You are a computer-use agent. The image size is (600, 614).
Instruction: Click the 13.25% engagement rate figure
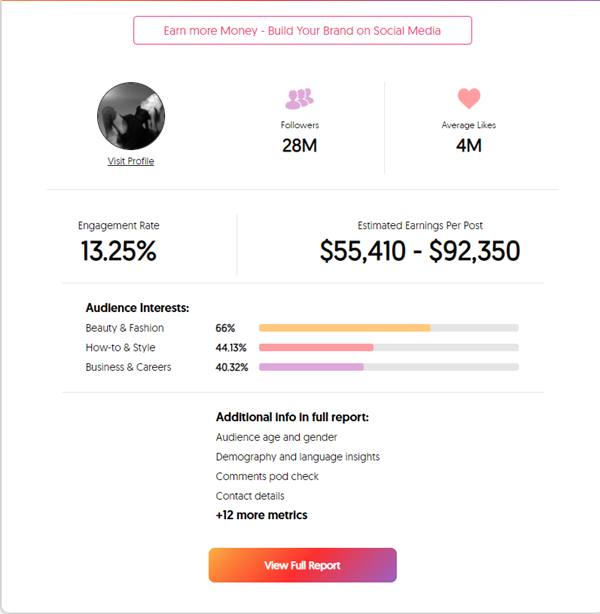(x=118, y=251)
